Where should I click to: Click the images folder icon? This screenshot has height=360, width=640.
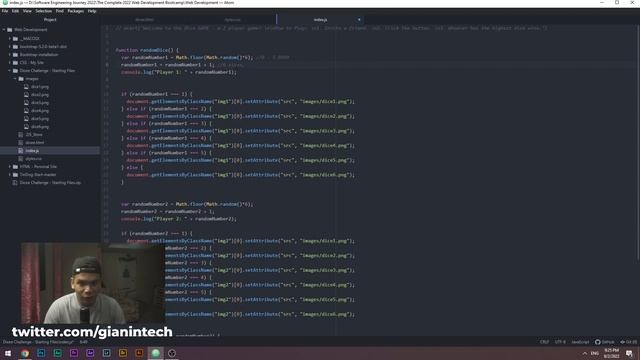coord(21,79)
